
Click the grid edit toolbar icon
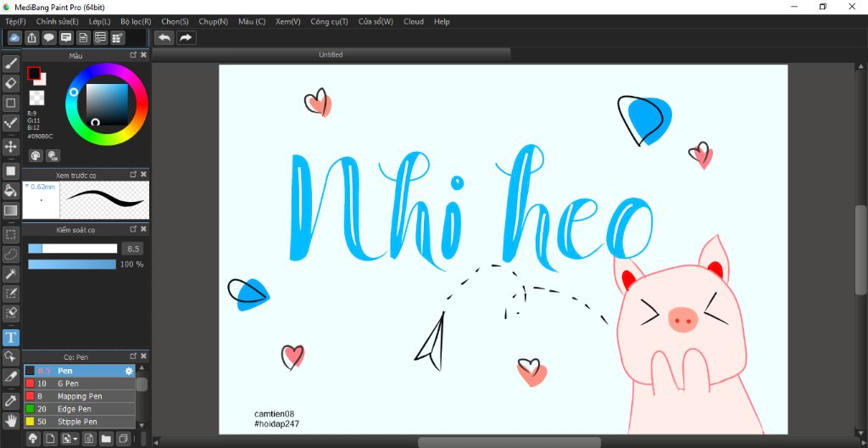[117, 37]
